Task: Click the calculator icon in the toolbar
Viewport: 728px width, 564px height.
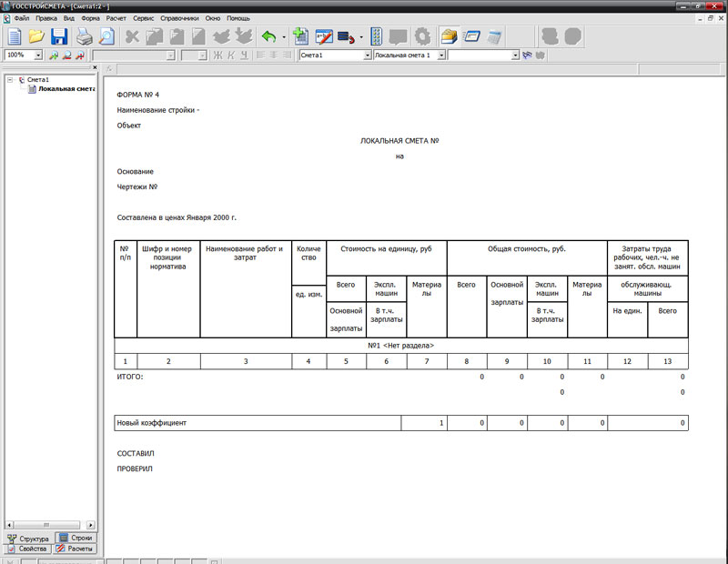Action: click(x=377, y=37)
